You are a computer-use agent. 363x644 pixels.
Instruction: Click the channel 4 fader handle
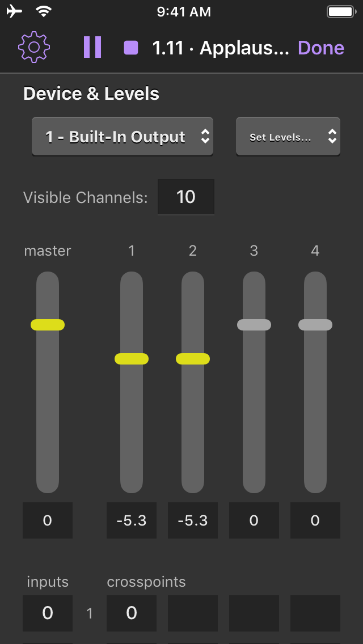[x=315, y=325]
